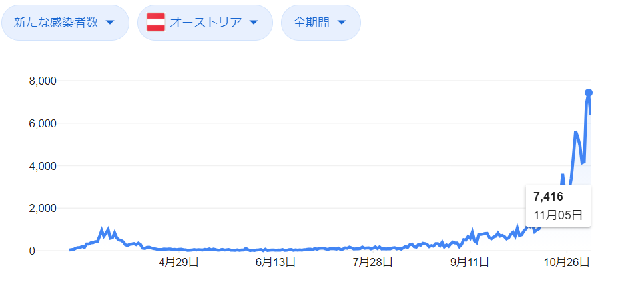Select the 6,000 y-axis label
644x298 pixels.
(x=42, y=123)
